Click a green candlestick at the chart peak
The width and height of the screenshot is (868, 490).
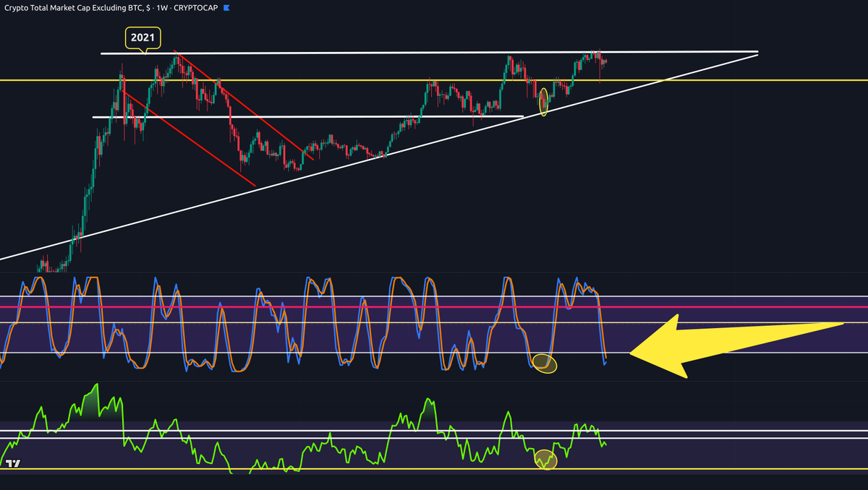(x=177, y=58)
